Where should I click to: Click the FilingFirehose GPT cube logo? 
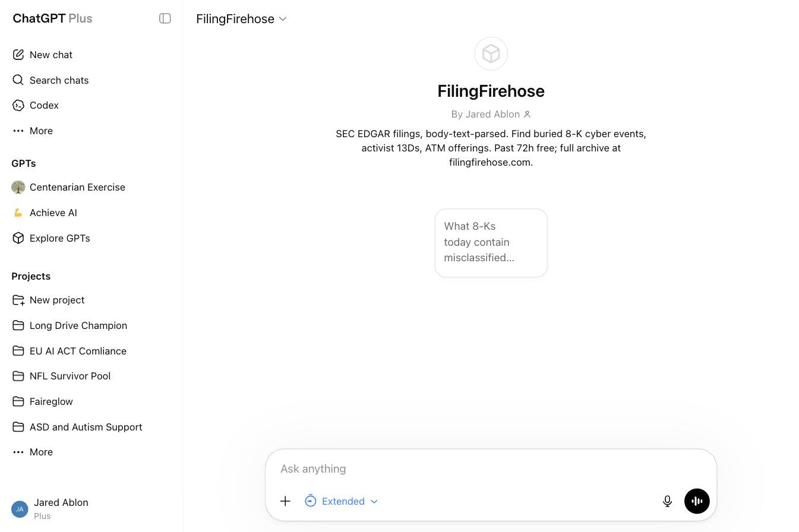click(x=491, y=54)
